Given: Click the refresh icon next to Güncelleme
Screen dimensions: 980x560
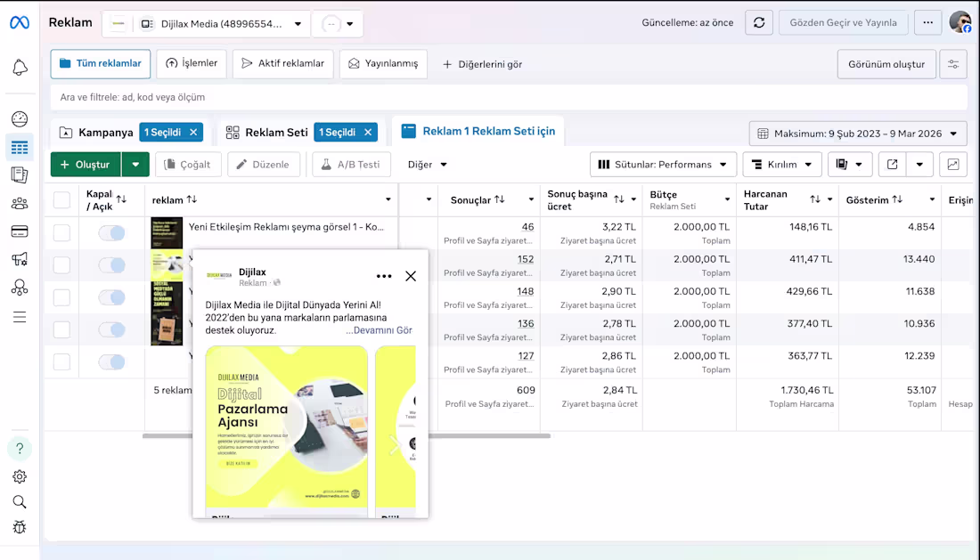Looking at the screenshot, I should tap(759, 23).
